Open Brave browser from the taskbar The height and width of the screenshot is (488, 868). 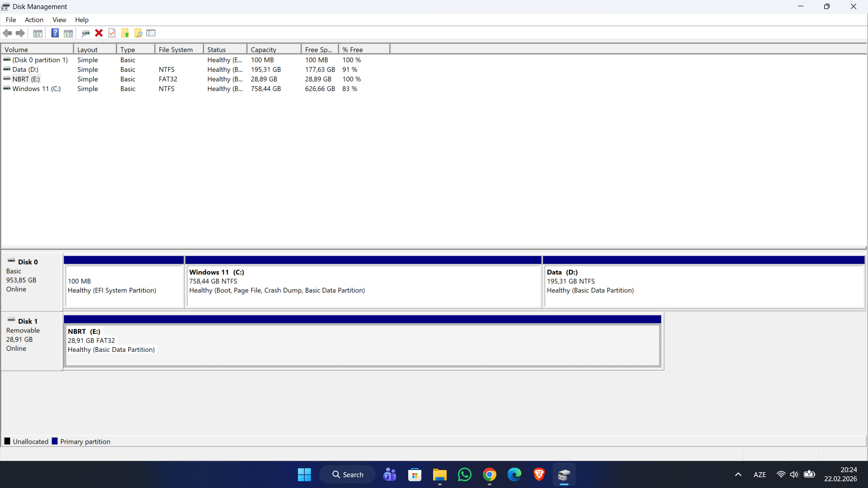pyautogui.click(x=539, y=475)
